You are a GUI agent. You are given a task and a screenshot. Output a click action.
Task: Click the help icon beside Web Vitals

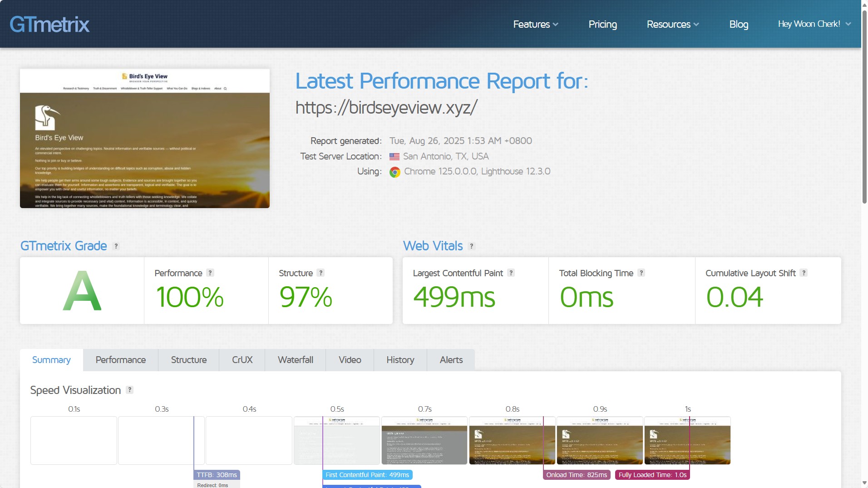(472, 246)
